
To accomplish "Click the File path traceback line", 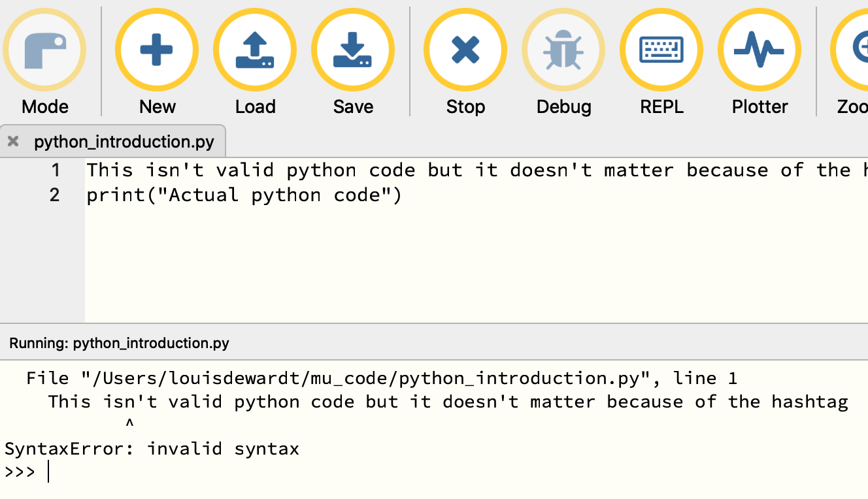I will pos(382,379).
